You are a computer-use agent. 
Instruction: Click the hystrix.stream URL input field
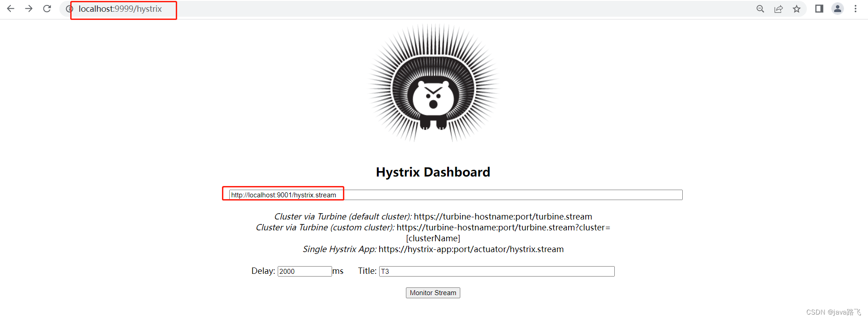point(456,195)
